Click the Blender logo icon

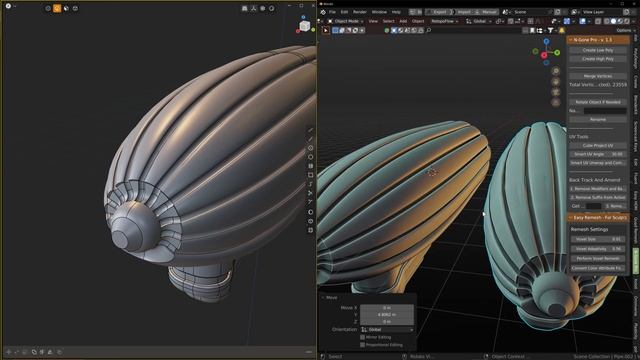323,12
